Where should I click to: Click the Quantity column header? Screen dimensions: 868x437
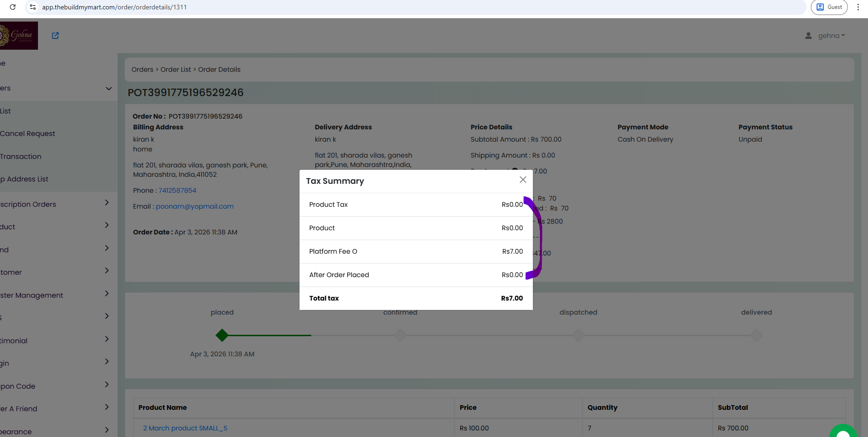602,407
